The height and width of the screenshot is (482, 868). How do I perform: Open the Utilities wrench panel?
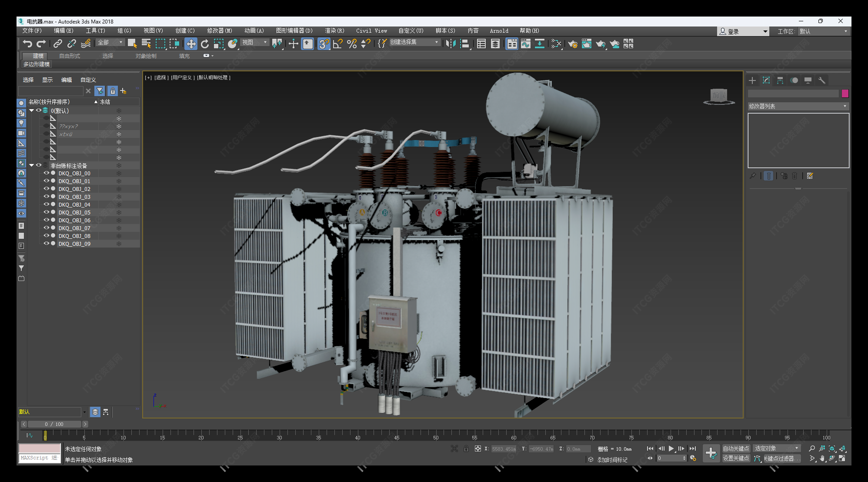click(821, 80)
